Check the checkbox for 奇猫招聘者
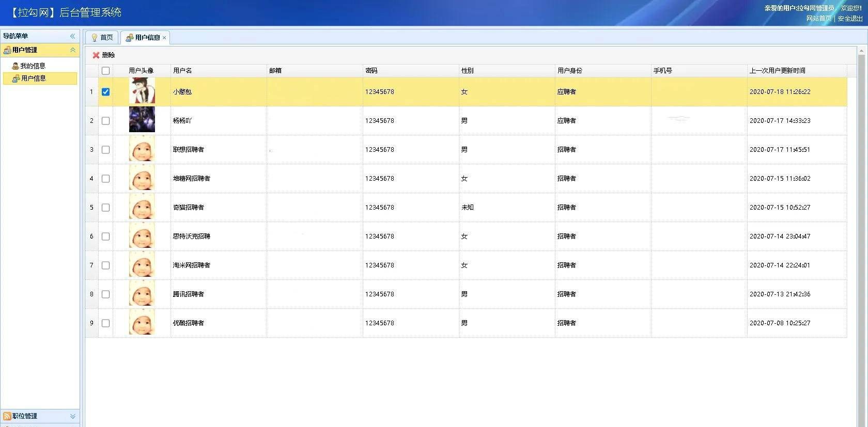The image size is (868, 427). point(106,208)
